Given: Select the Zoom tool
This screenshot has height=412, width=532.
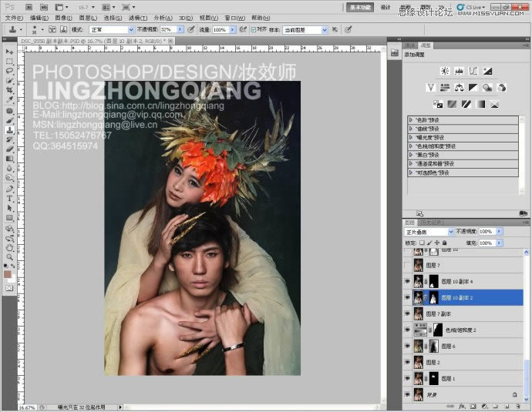Looking at the screenshot, I should pos(9,257).
